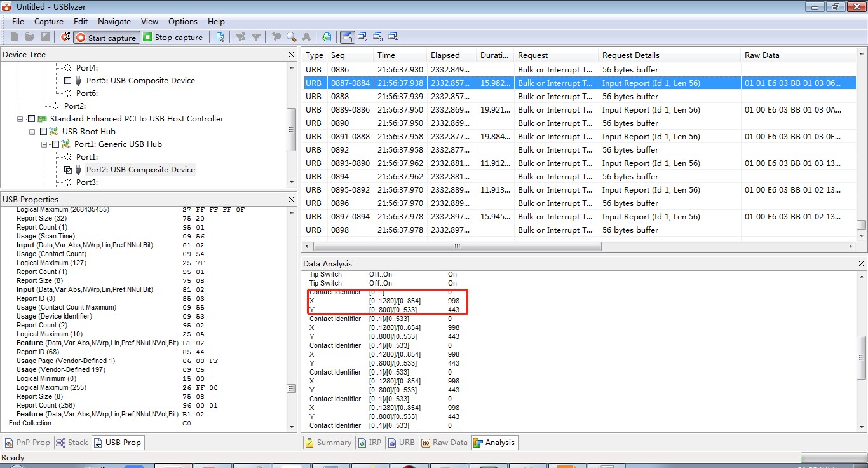Viewport: 868px width, 468px height.
Task: Click the Data Analysis vertical scrollbar thumb
Action: (861, 357)
